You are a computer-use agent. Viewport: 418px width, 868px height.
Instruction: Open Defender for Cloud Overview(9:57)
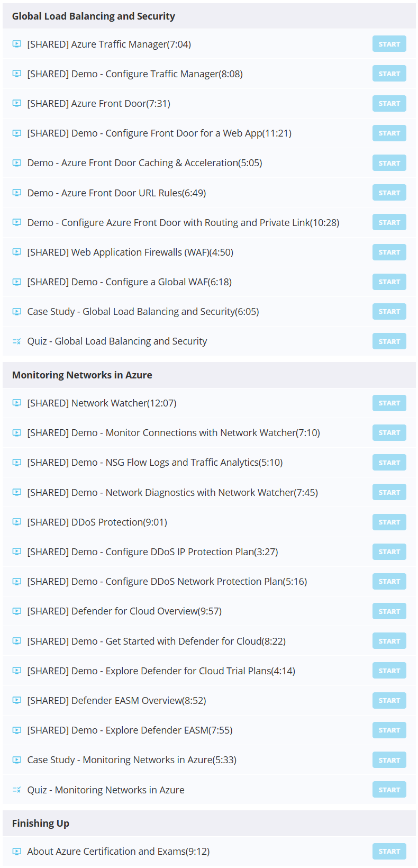click(124, 611)
